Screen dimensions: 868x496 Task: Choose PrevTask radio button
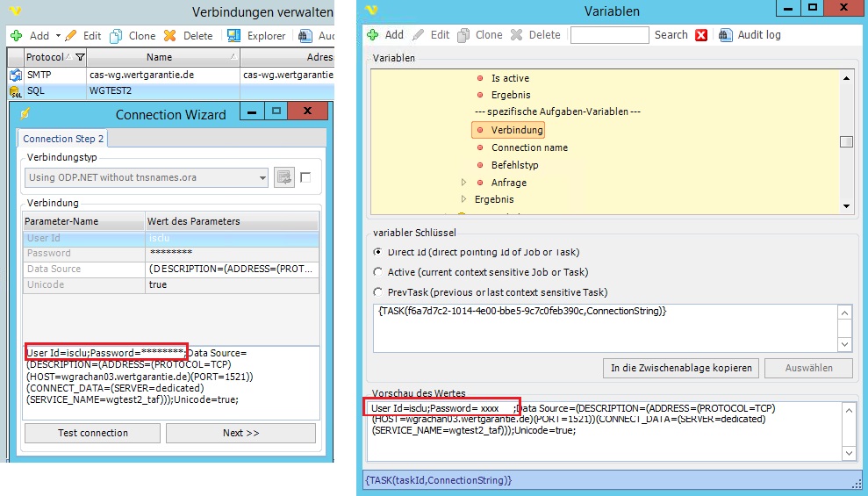point(378,292)
